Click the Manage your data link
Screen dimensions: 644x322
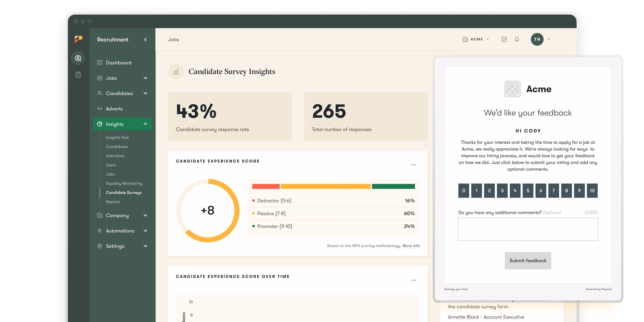click(x=456, y=289)
